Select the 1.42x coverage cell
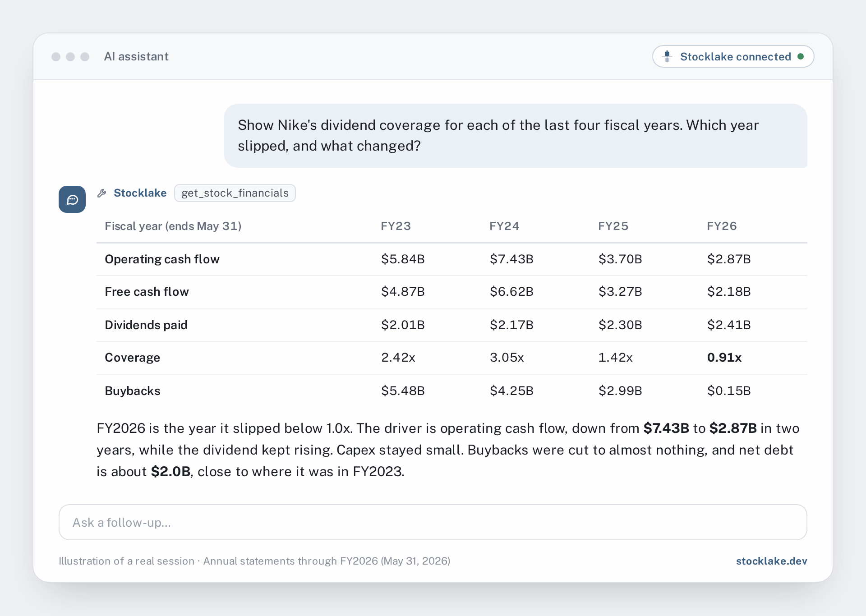 tap(616, 358)
